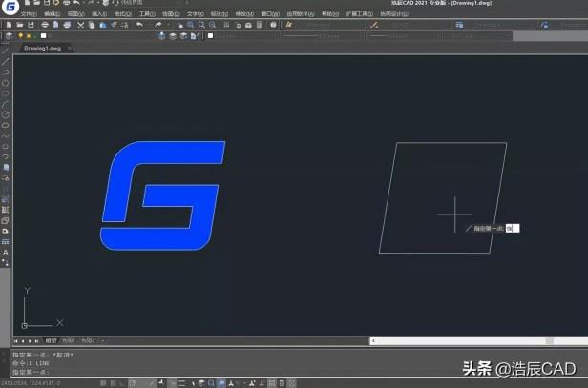Switch to the 布局2 layout tab

88,341
